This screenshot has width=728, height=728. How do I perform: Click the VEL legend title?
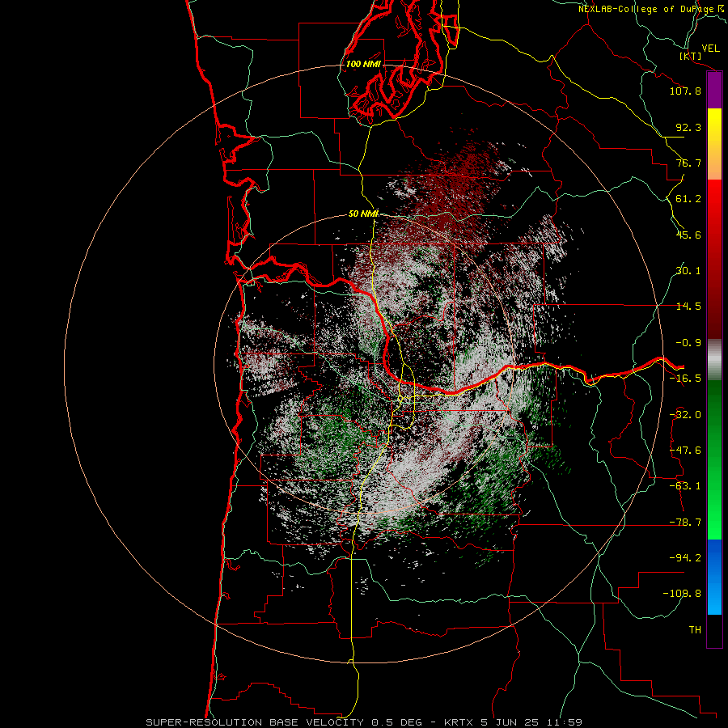click(710, 49)
